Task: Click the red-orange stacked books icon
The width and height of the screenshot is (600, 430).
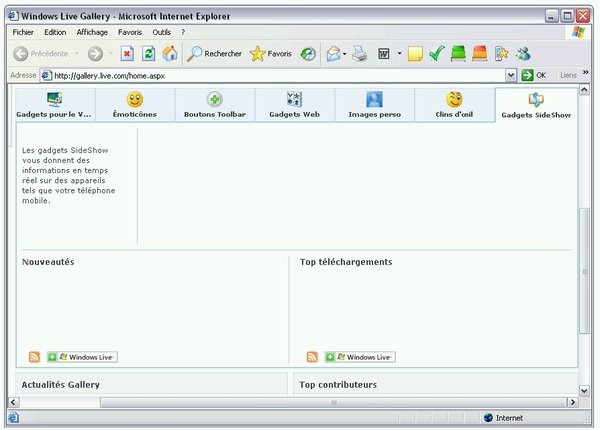Action: point(479,54)
